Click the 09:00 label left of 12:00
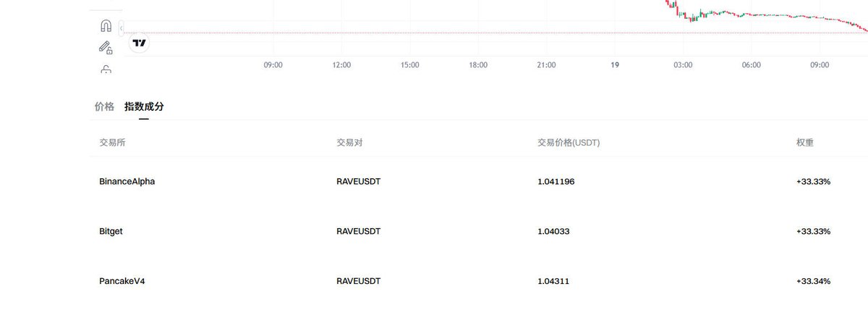The height and width of the screenshot is (310, 868). [273, 65]
